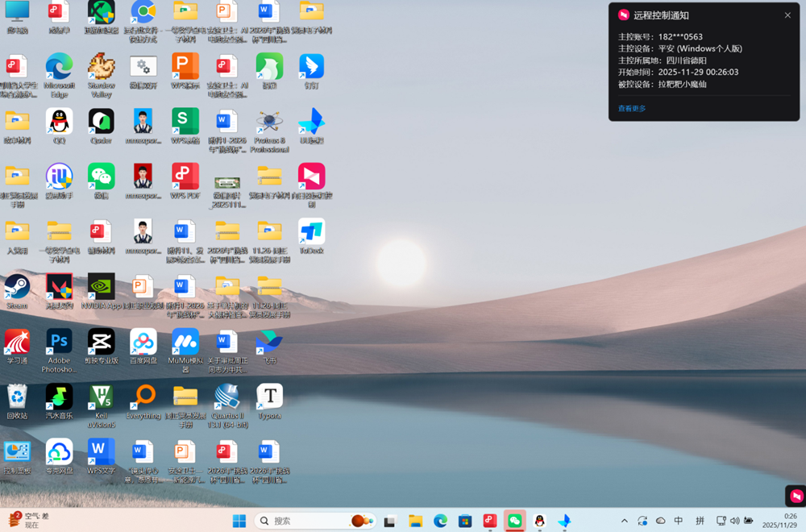Open the clock and date in taskbar
The width and height of the screenshot is (806, 532).
780,520
